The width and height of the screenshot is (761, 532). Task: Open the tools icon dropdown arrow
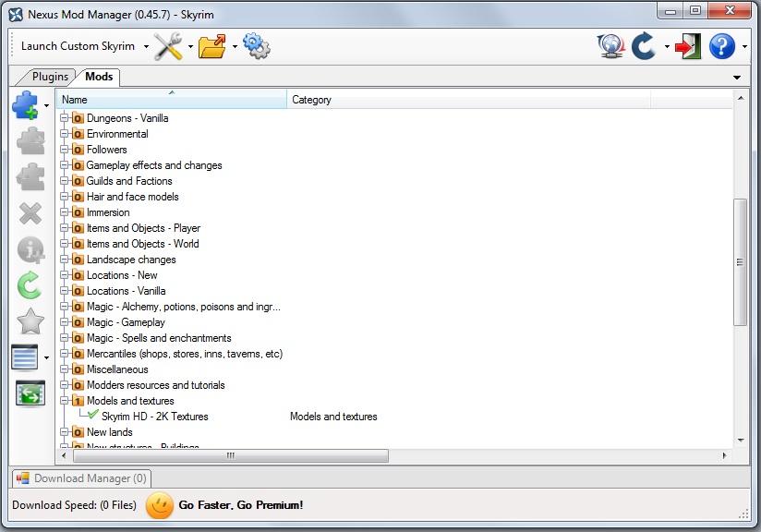coord(190,47)
